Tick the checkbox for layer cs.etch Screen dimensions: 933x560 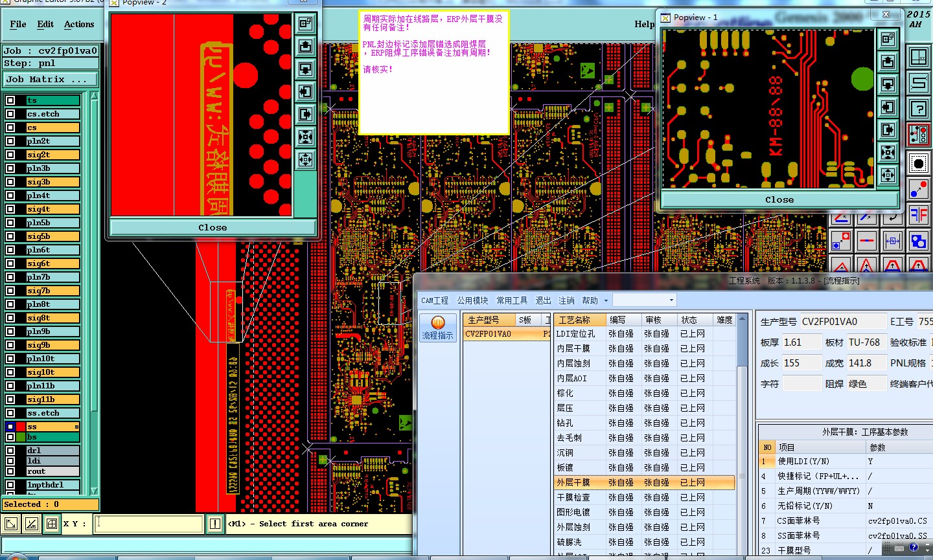tap(10, 114)
